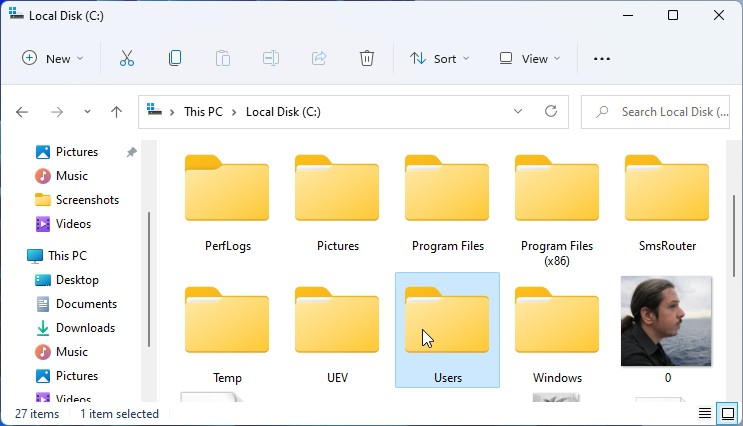743x426 pixels.
Task: Minimize the Local Disk (C:) window
Action: (x=628, y=15)
